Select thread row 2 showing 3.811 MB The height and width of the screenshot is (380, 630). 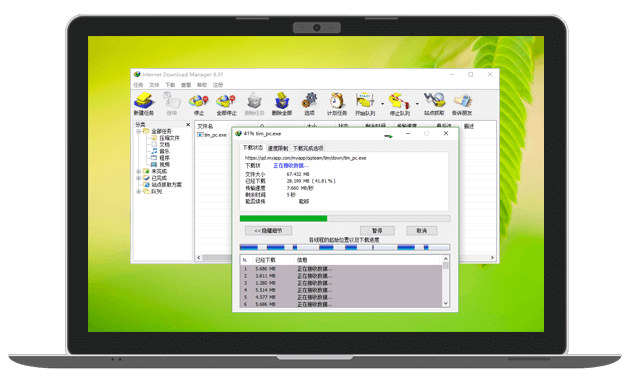click(x=341, y=276)
